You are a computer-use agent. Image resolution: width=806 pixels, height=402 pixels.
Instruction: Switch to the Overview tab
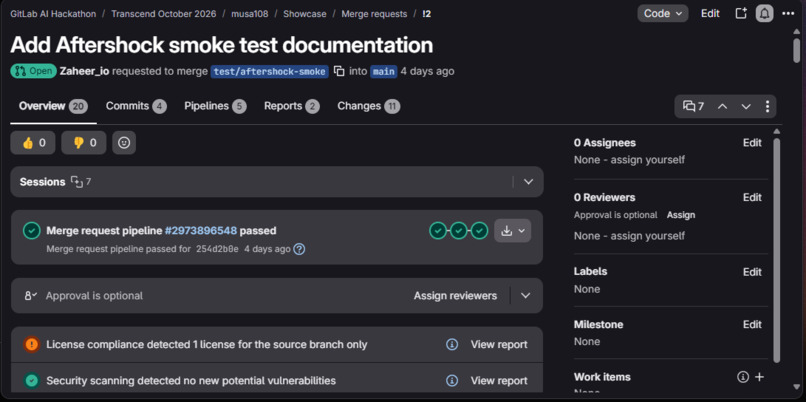(x=53, y=106)
